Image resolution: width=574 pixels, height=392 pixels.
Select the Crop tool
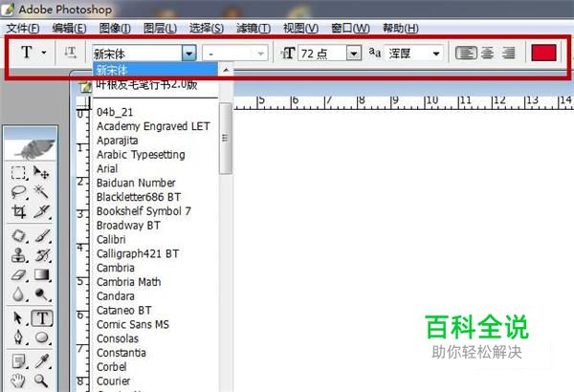pyautogui.click(x=18, y=211)
